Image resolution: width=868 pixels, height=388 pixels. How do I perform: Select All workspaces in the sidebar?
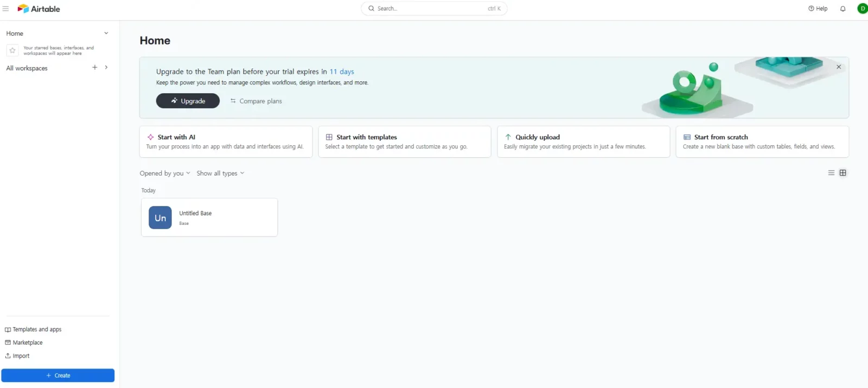click(x=27, y=68)
